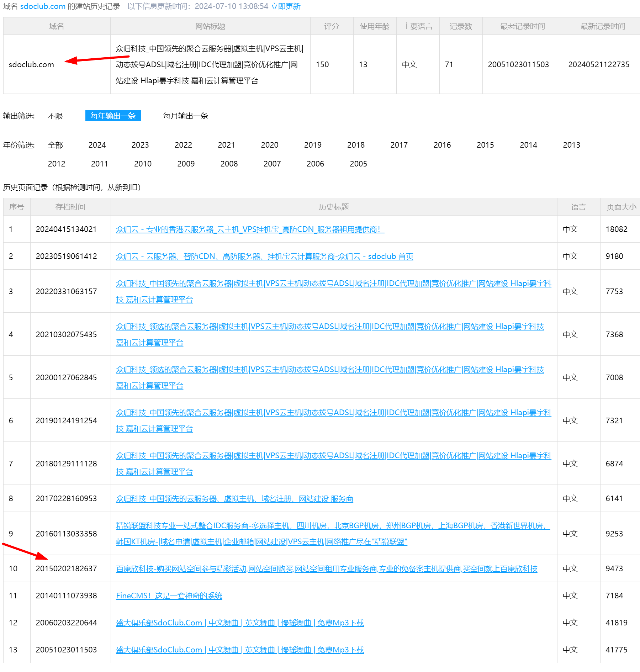Open record 4 title archived 20210302075435
Viewport: 640px width, 672px height.
(330, 334)
